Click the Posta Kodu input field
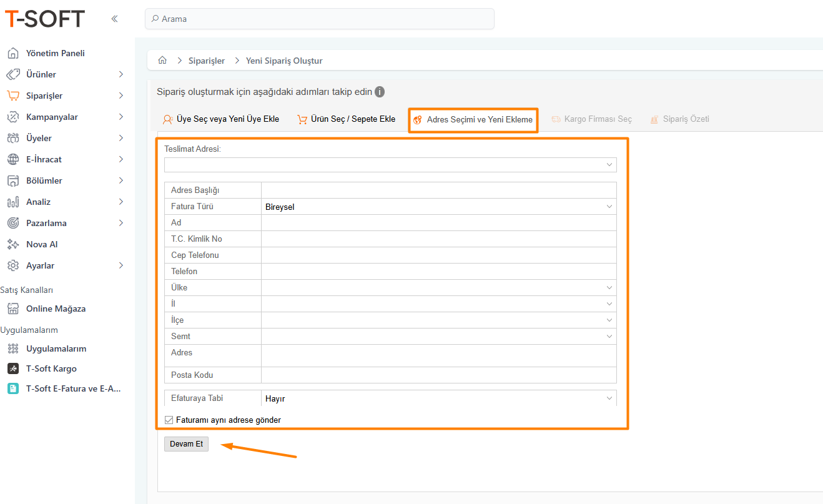 (438, 375)
